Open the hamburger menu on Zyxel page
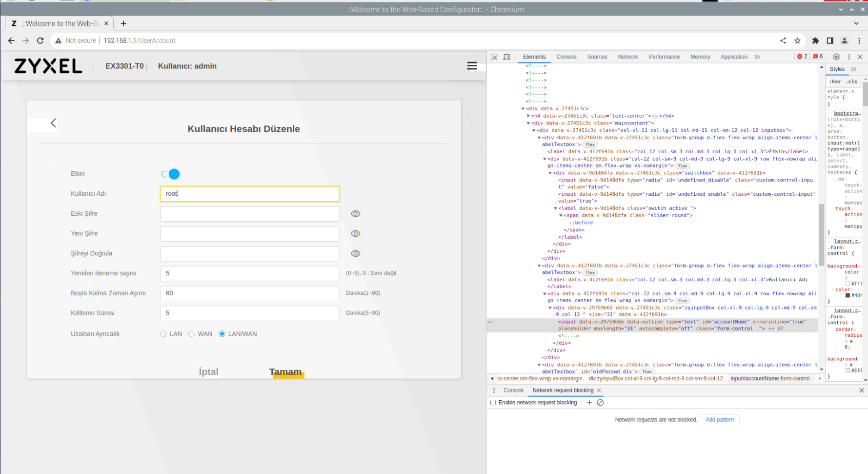 tap(471, 66)
